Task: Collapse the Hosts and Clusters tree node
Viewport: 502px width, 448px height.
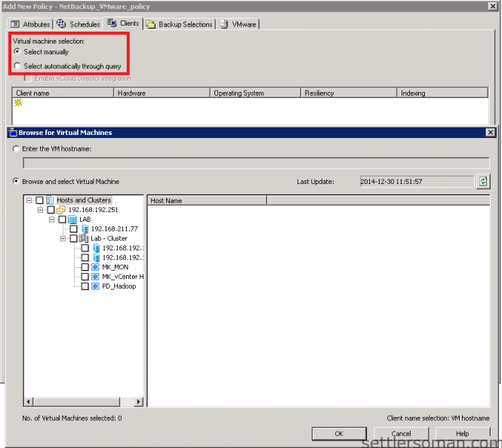Action: [x=29, y=201]
